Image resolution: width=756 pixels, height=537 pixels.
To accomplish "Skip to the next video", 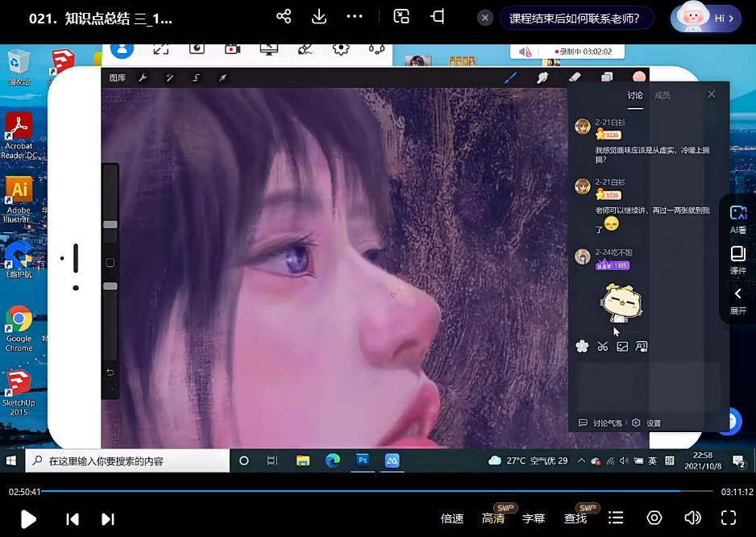I will coord(108,518).
